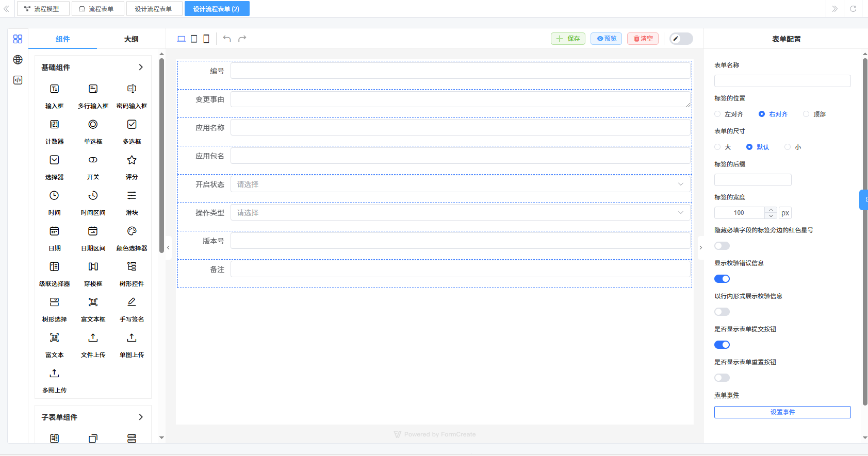
Task: Open the globe language icon in sidebar
Action: coord(18,60)
